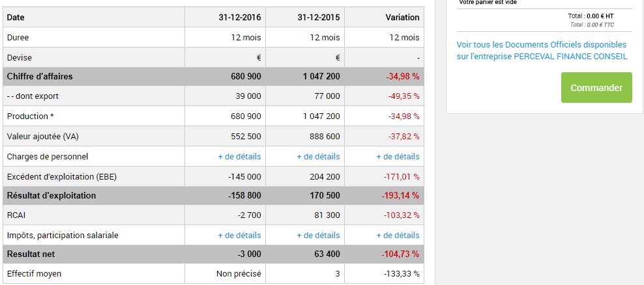Click the Effectif moyen 'Non précisé' cell

239,274
